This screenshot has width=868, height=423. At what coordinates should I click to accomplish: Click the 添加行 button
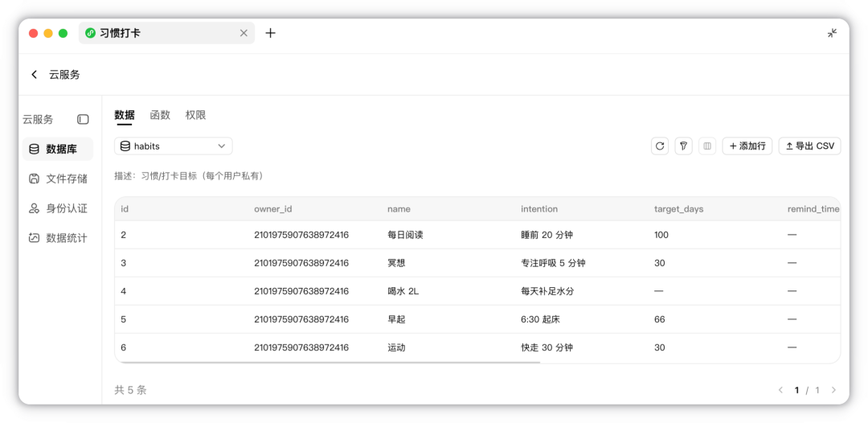tap(747, 146)
